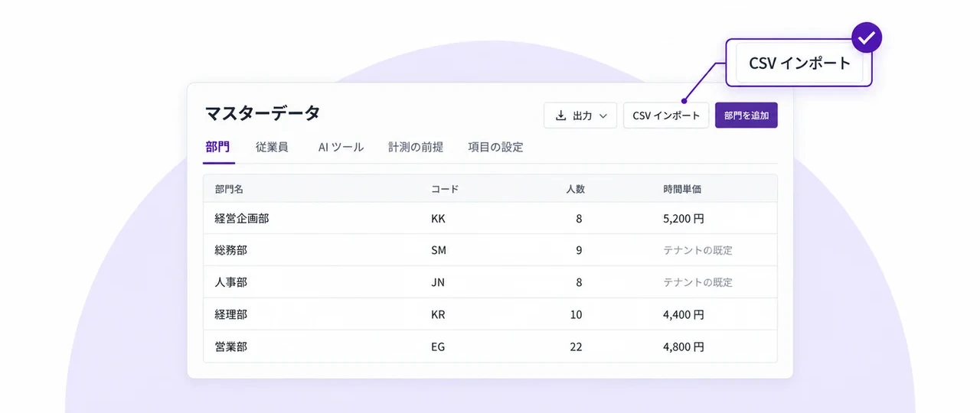This screenshot has height=413, width=980.
Task: Expand the 出力 dropdown chevron
Action: click(x=603, y=116)
